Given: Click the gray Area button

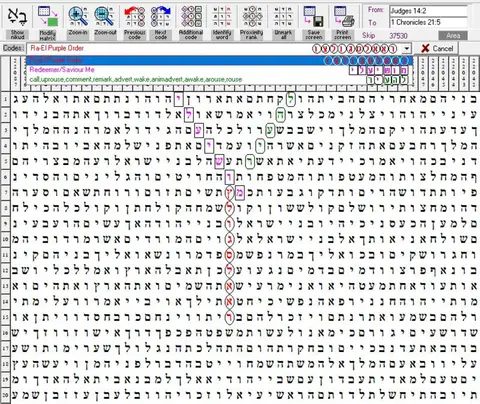Looking at the screenshot, I should point(453,35).
